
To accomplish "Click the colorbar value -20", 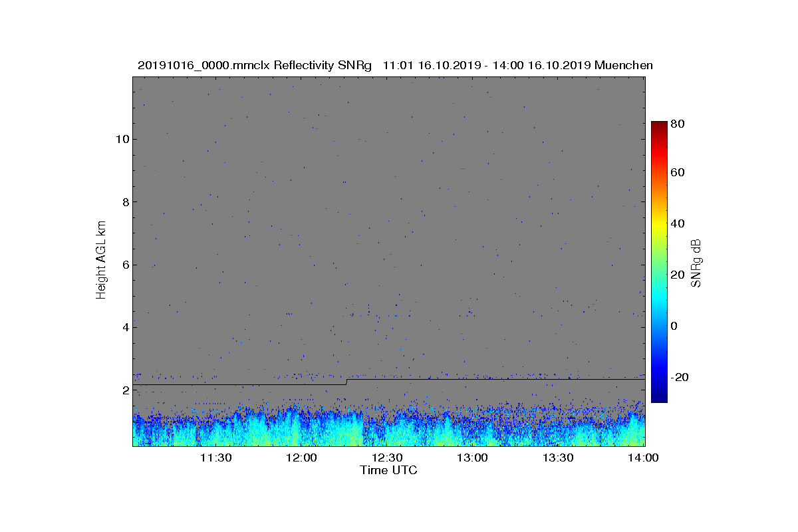I will [680, 377].
